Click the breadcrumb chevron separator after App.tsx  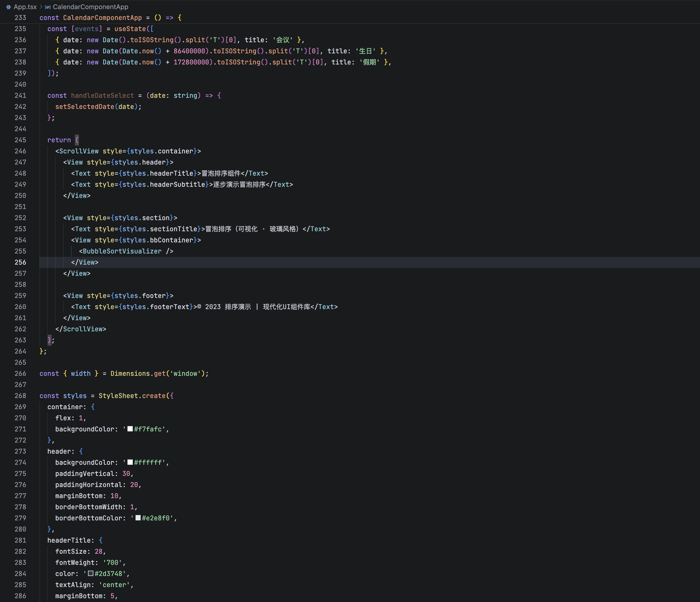coord(41,7)
